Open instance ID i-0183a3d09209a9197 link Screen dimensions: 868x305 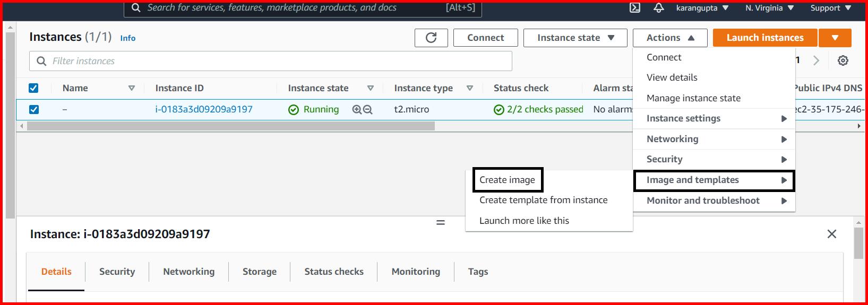pyautogui.click(x=204, y=109)
